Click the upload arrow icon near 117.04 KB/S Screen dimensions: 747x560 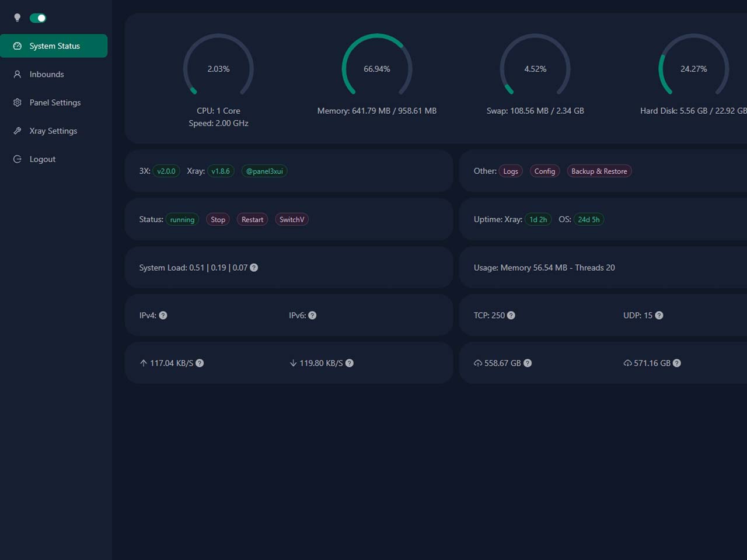click(144, 363)
